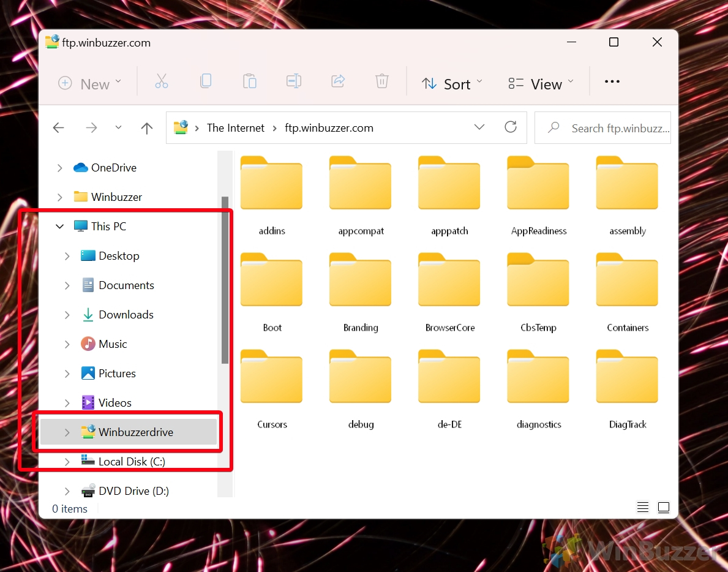Image resolution: width=728 pixels, height=572 pixels.
Task: Cut the selected item using the scissors icon
Action: point(162,81)
